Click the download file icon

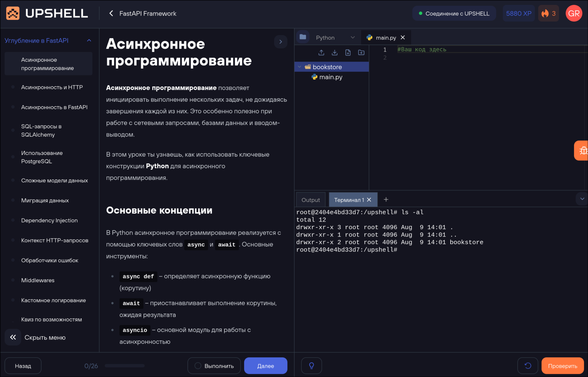click(334, 52)
